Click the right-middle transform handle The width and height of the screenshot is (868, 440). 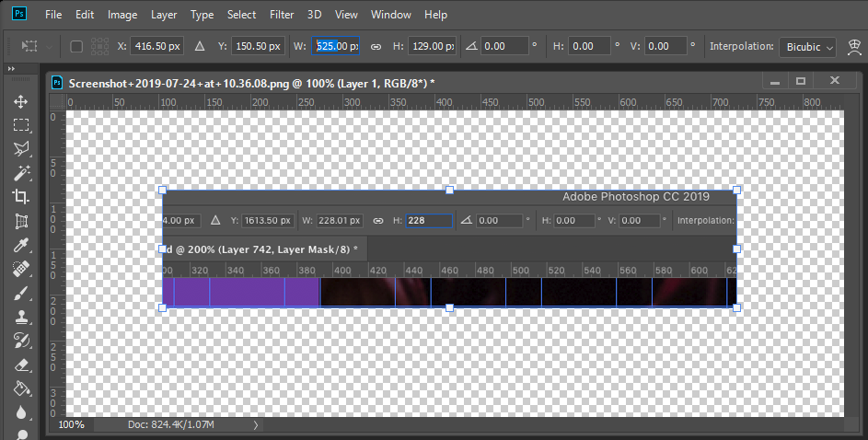point(736,249)
